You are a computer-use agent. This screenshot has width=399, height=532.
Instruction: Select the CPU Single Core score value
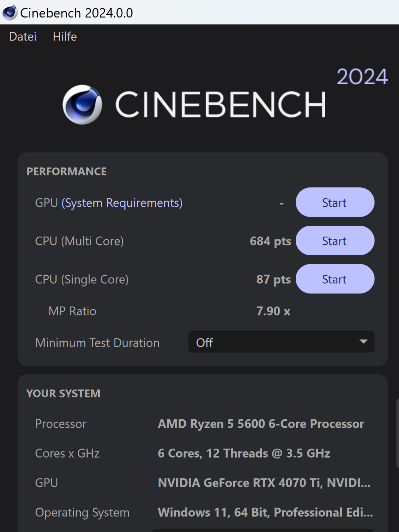273,279
